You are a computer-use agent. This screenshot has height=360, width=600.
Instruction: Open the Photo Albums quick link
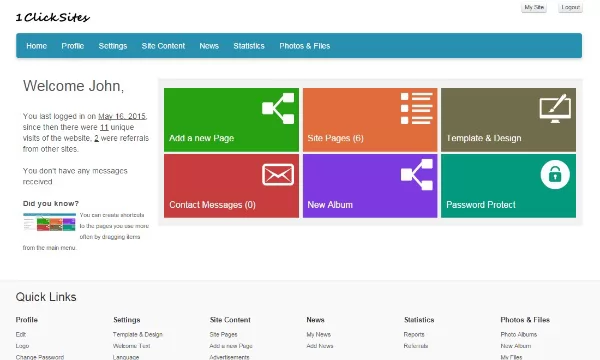518,334
